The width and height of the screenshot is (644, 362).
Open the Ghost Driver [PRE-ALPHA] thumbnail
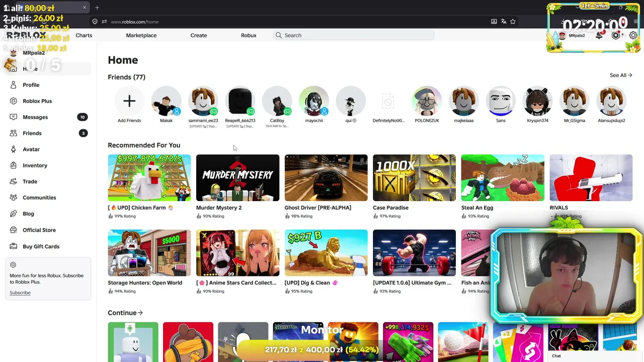(326, 177)
